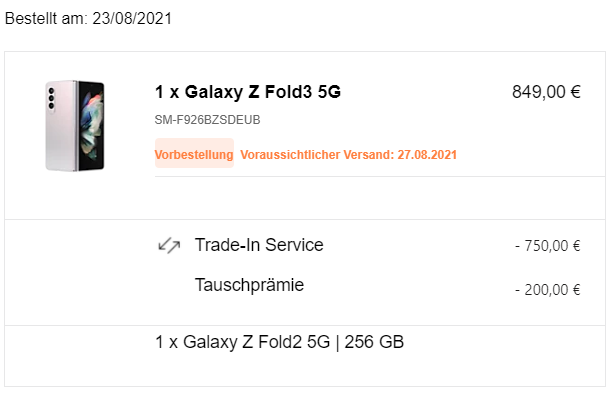Click the - 200,00 € Tauschprämie amount
The height and width of the screenshot is (394, 614).
[547, 290]
